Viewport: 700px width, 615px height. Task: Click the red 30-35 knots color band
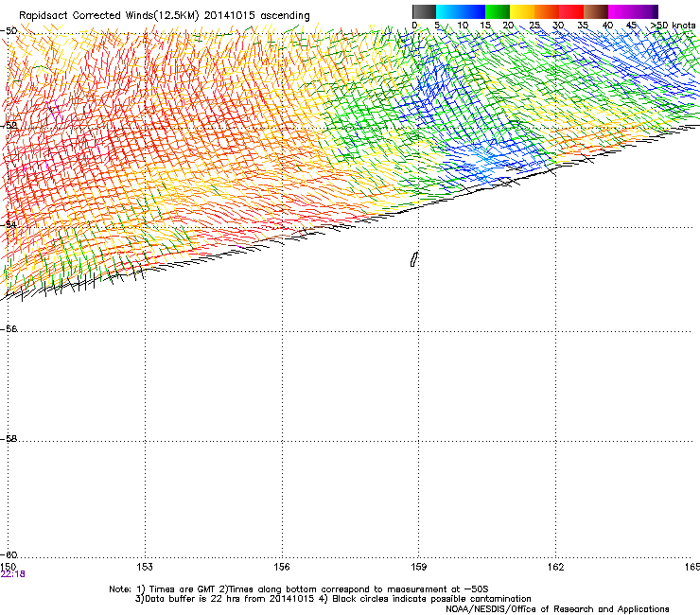pyautogui.click(x=571, y=11)
